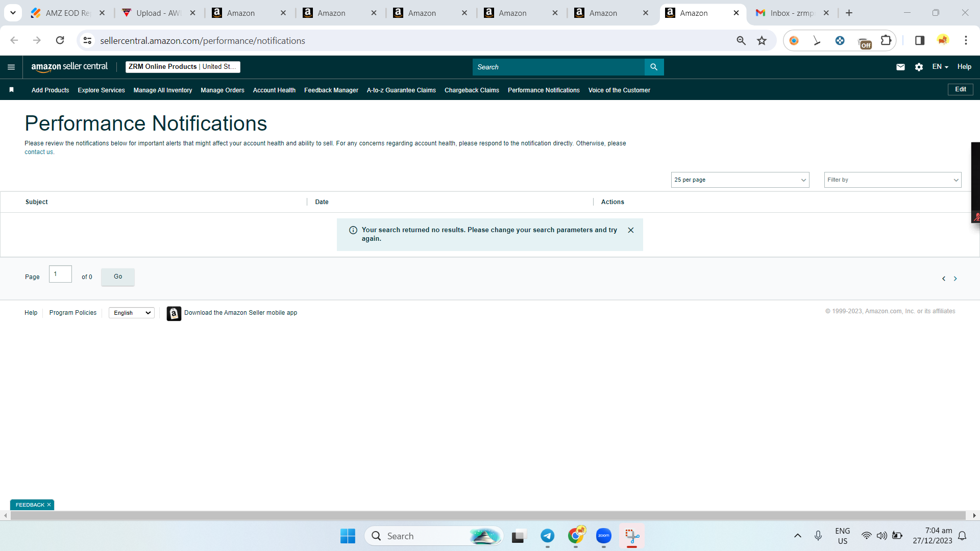Open Chargeback Claims menu item
The width and height of the screenshot is (980, 551).
(472, 90)
